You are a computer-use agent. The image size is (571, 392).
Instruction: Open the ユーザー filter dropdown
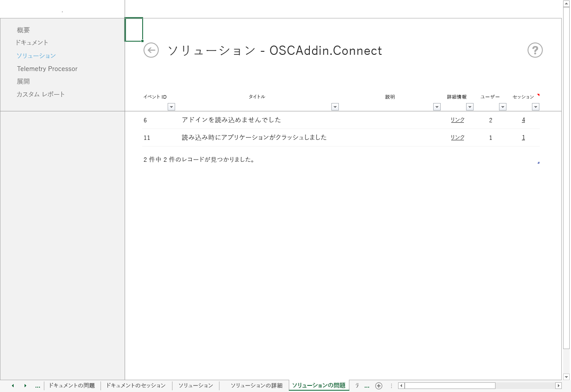click(503, 107)
